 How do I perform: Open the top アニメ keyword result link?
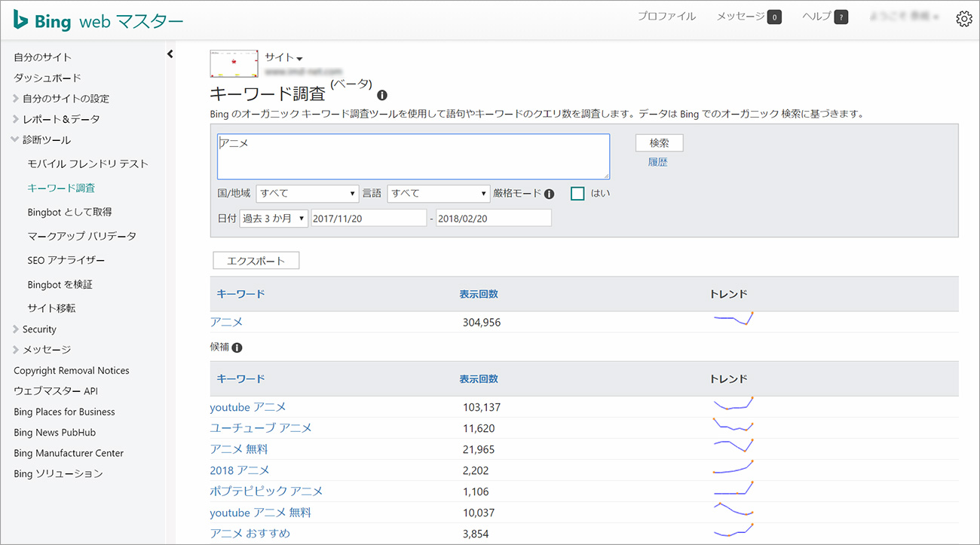point(226,322)
